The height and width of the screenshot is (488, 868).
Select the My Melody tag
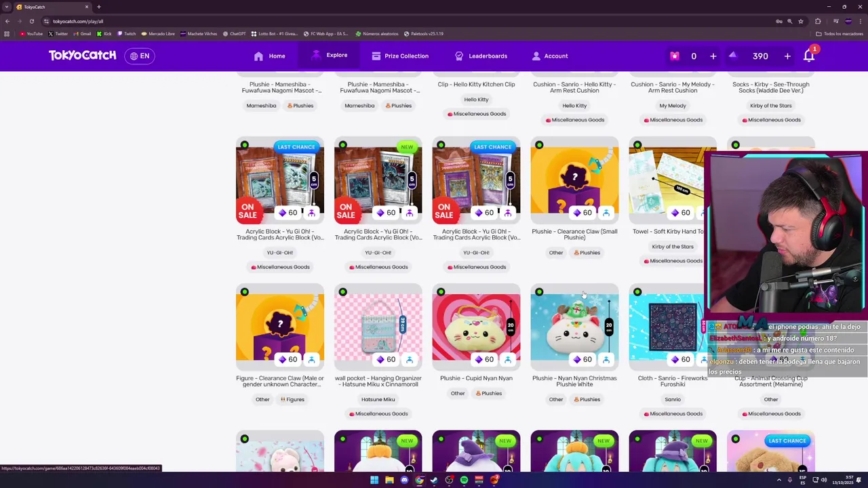tap(673, 106)
